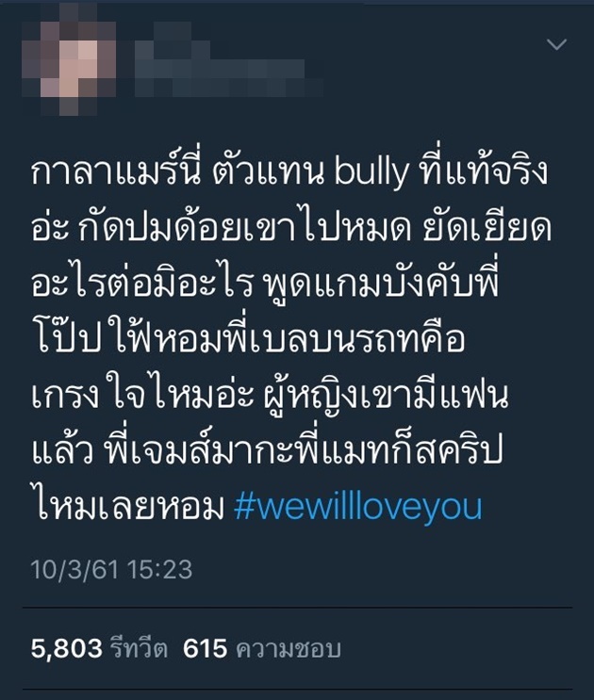Tap the text ไหมเลยหอม before hashtag
The height and width of the screenshot is (700, 594).
[x=127, y=507]
